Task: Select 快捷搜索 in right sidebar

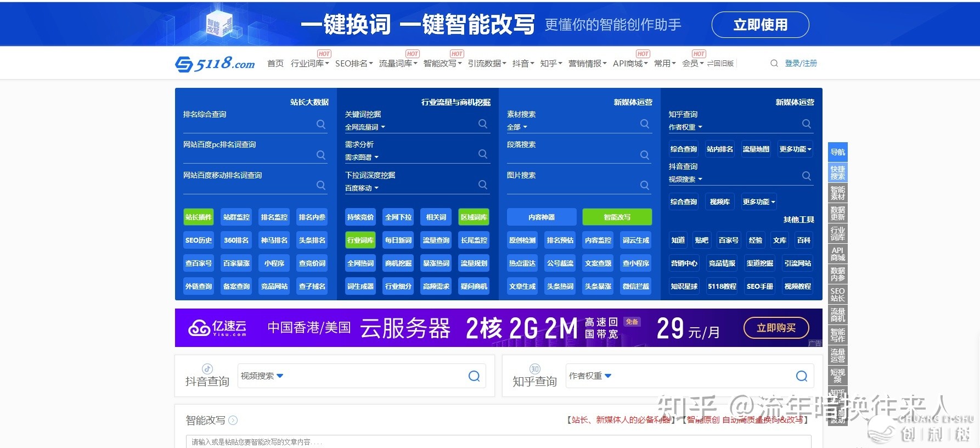Action: point(838,173)
